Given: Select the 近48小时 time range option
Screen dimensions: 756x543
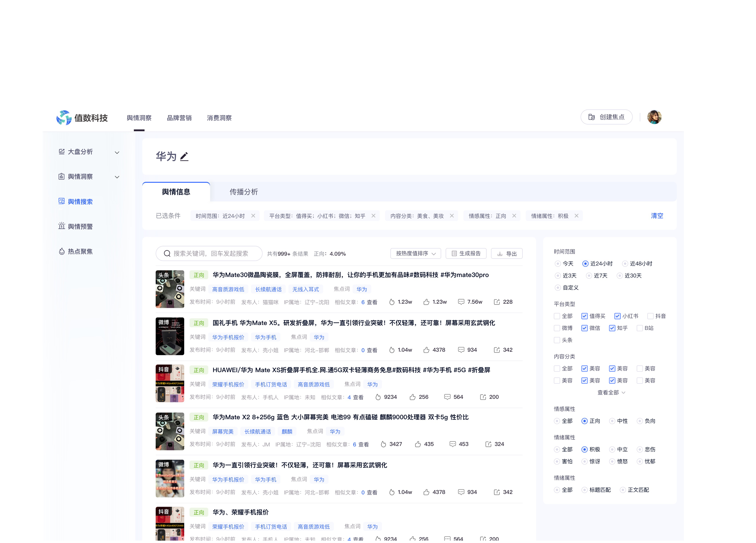Looking at the screenshot, I should 625,264.
